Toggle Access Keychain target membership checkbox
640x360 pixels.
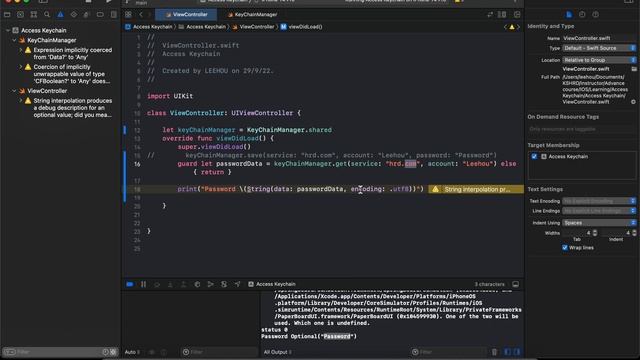534,157
